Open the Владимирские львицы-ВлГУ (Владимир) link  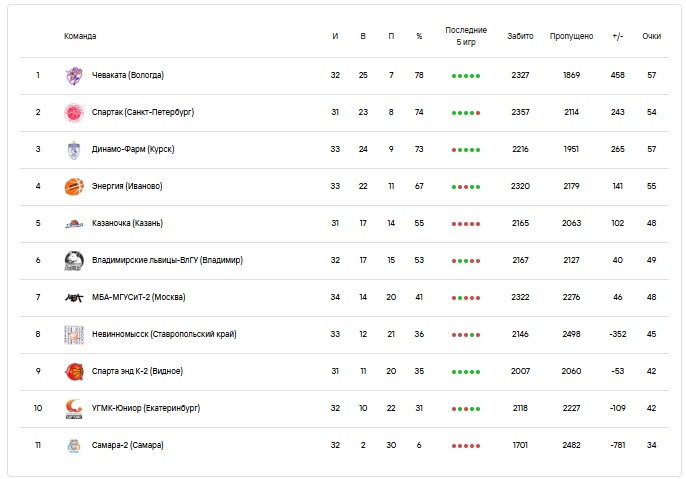pyautogui.click(x=167, y=260)
